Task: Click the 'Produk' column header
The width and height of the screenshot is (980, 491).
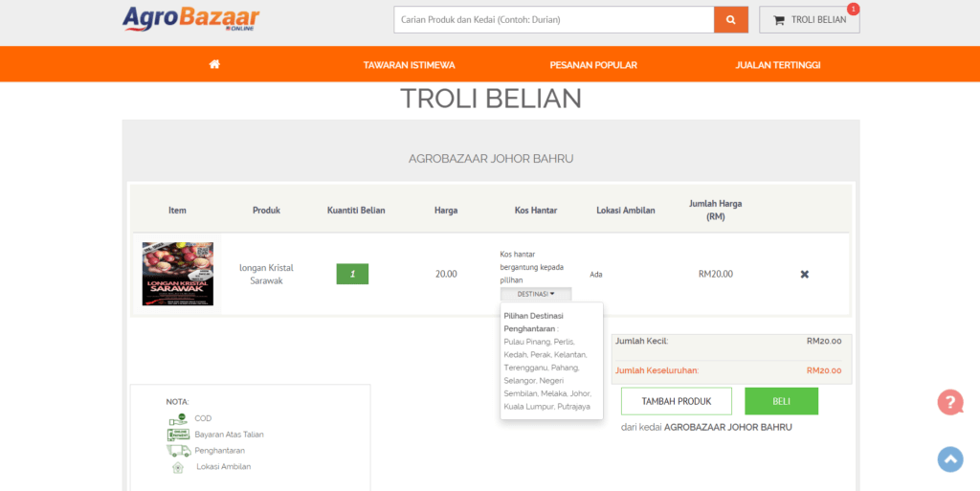Action: click(x=266, y=211)
